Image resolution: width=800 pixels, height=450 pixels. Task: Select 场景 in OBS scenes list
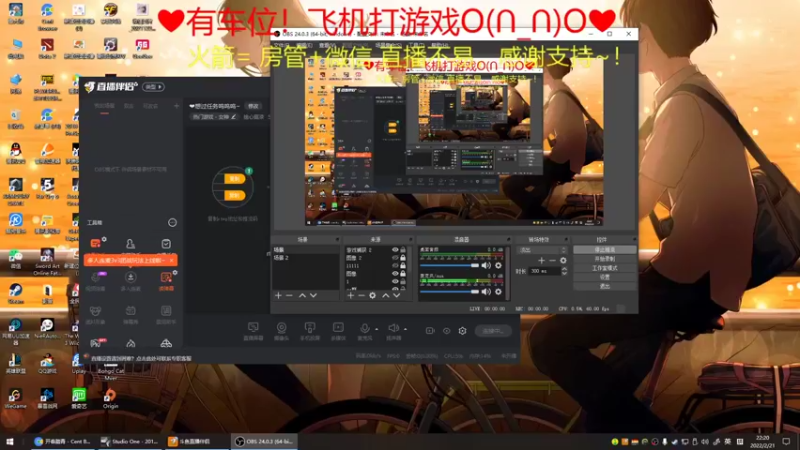click(x=305, y=250)
